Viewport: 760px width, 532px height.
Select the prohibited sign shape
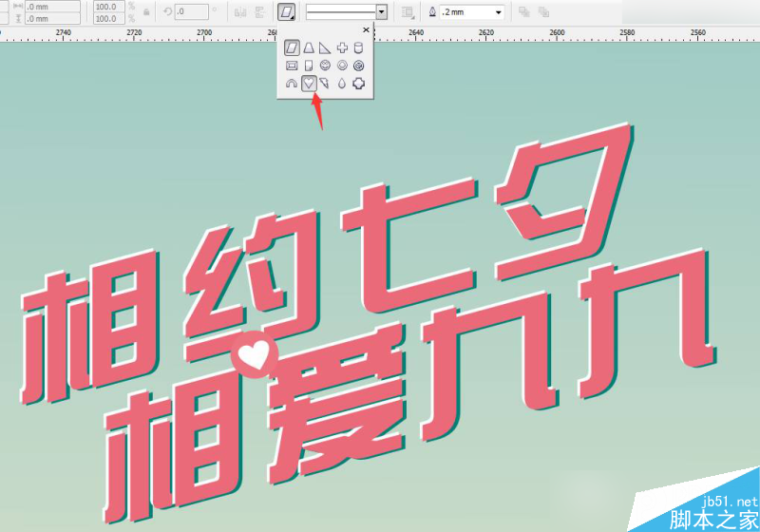point(359,66)
